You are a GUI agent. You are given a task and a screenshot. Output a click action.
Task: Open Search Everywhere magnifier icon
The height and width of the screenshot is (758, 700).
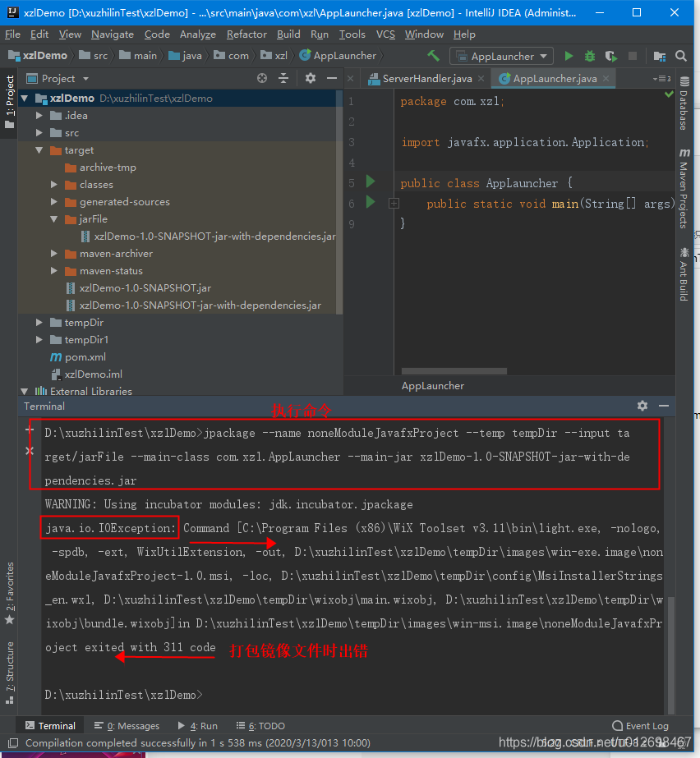(x=681, y=56)
